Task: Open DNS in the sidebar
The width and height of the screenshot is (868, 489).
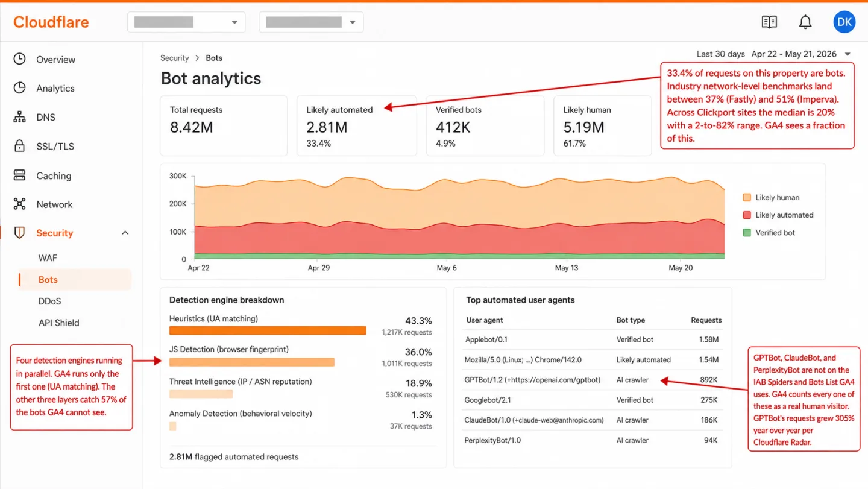Action: click(46, 118)
